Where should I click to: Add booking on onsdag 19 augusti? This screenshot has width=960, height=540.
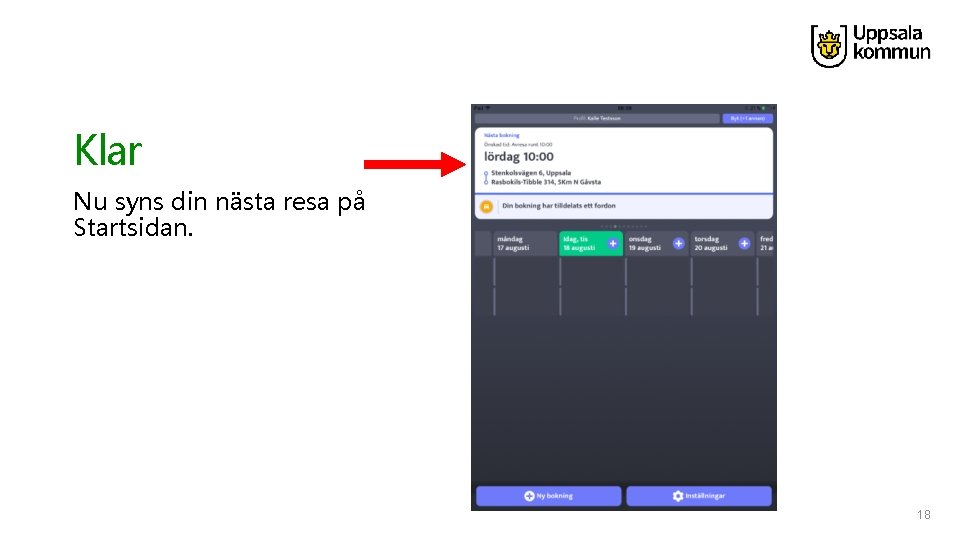(x=678, y=244)
